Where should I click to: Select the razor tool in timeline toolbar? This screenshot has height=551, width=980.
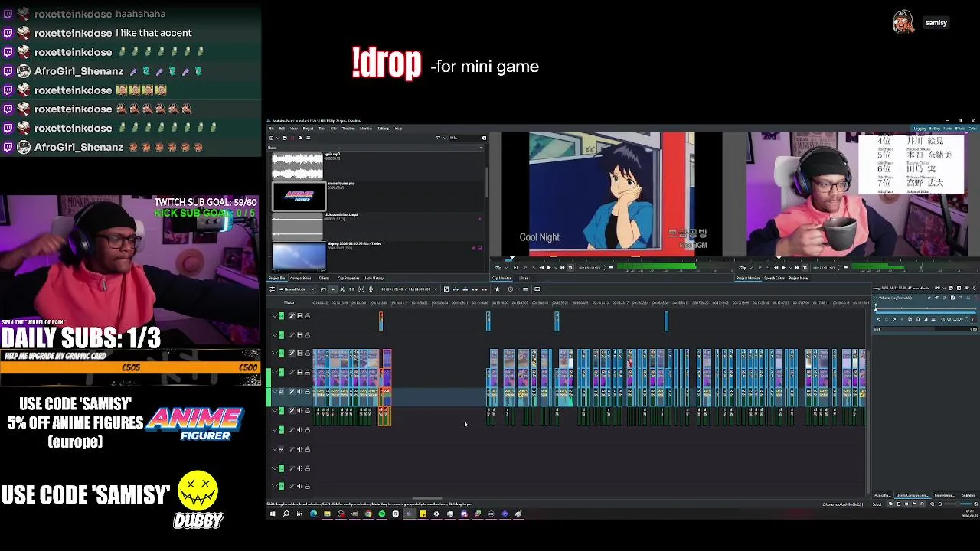[342, 289]
